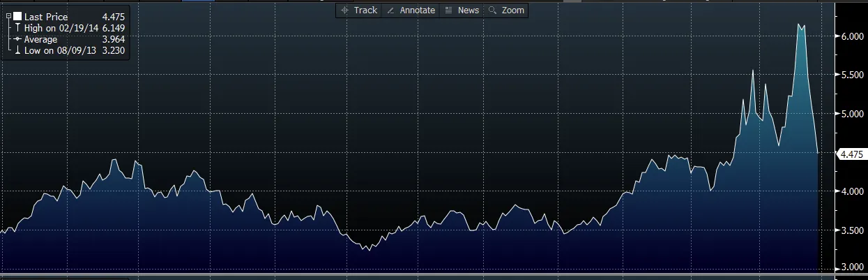
Task: Select the 'Last Price' legend label
Action: (x=46, y=16)
